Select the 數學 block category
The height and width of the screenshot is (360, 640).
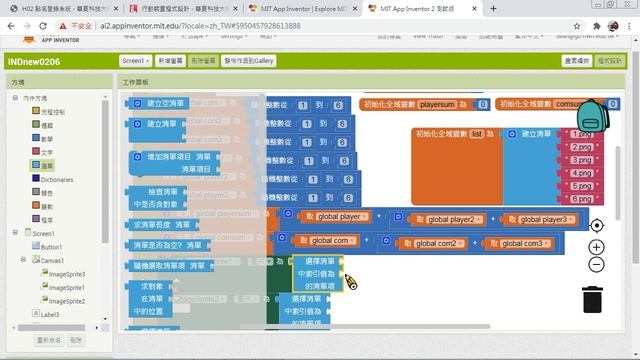point(42,138)
